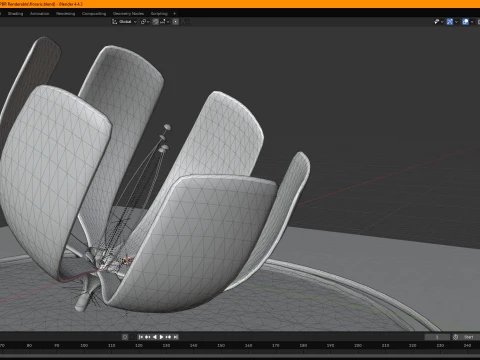Expand the overlays options dropdown arrow
The image size is (480, 360).
472,22
